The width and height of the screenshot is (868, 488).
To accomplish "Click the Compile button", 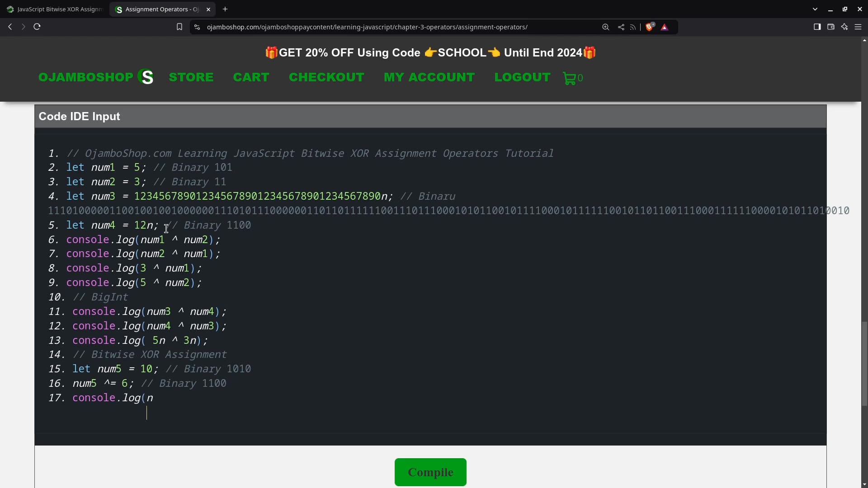I will click(x=430, y=472).
